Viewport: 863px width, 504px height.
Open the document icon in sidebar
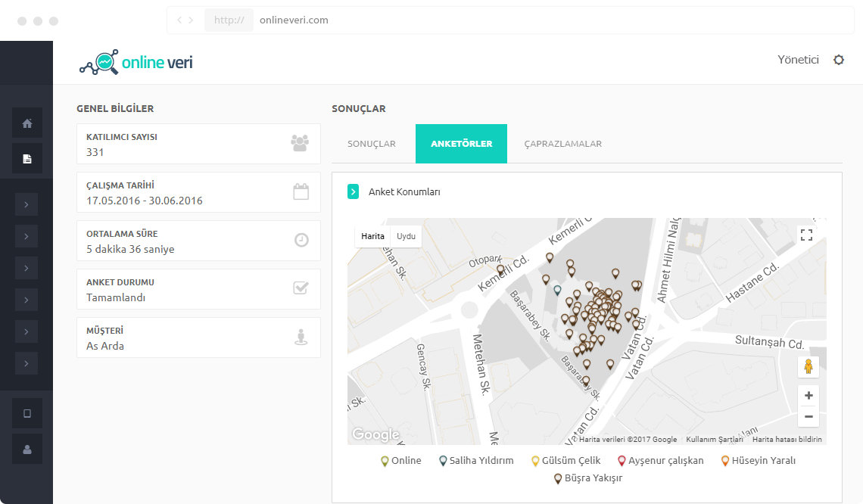coord(27,158)
